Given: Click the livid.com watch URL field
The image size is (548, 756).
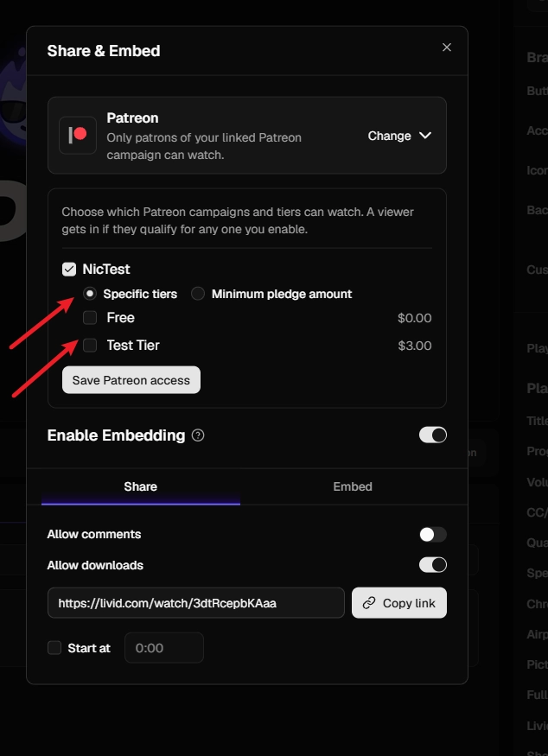Looking at the screenshot, I should pyautogui.click(x=196, y=603).
